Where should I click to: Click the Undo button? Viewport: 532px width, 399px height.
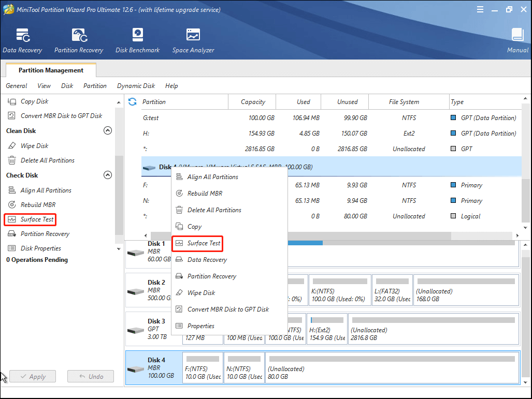[x=91, y=377]
